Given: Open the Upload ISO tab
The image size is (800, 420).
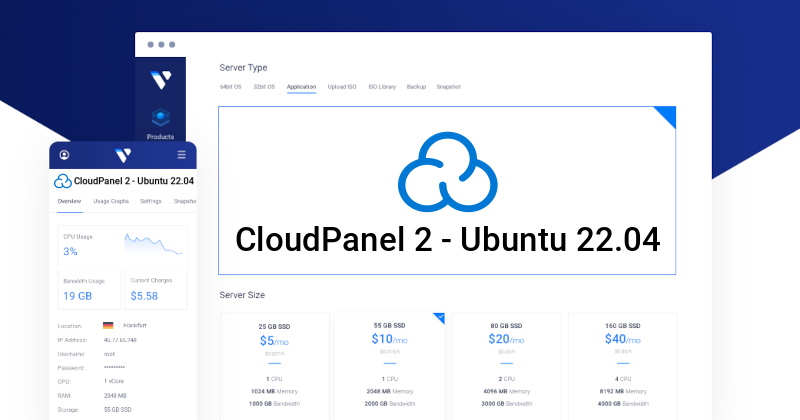Looking at the screenshot, I should [342, 87].
